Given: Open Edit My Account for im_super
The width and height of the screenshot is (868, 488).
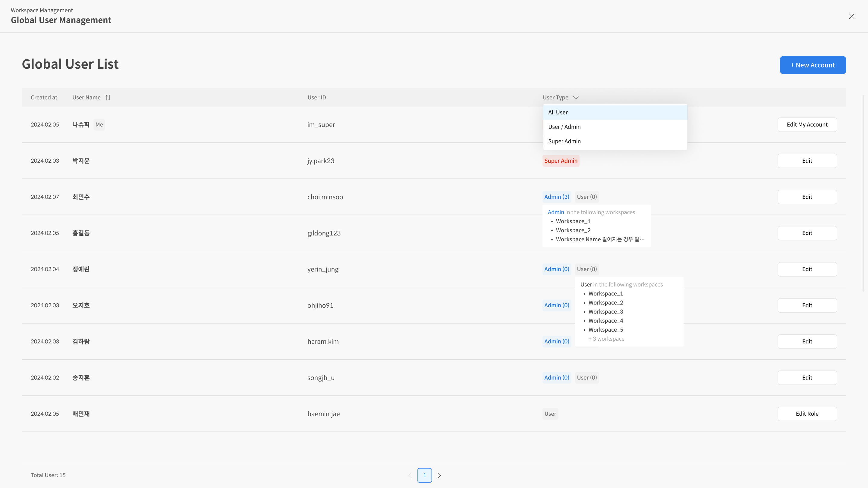Looking at the screenshot, I should (x=807, y=125).
